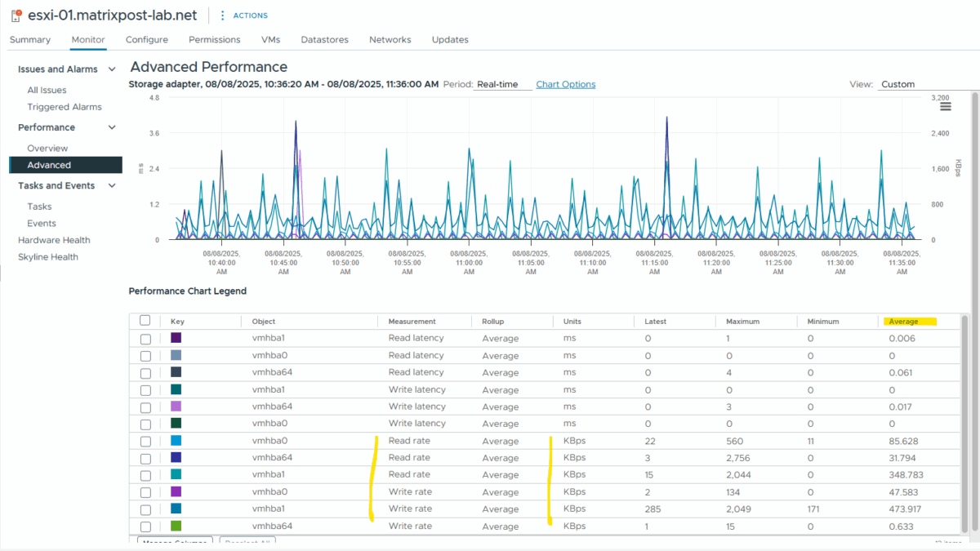Check the vmhba1 Write rate row checkbox
This screenshot has width=980, height=551.
[145, 509]
